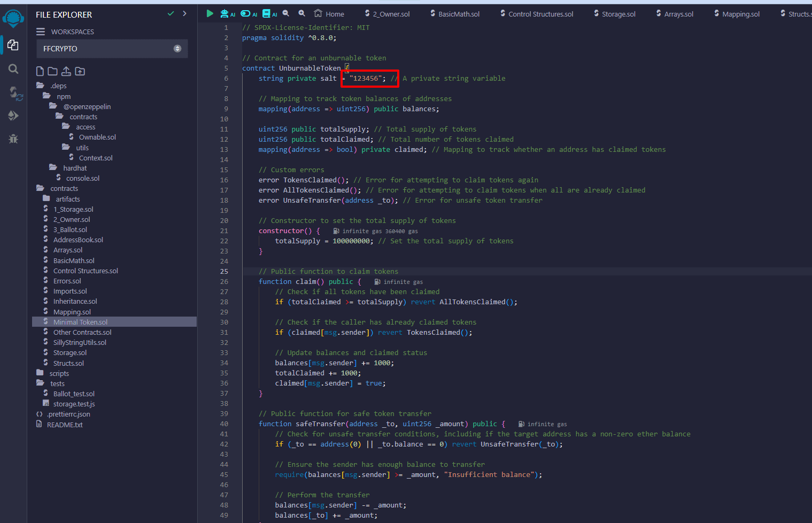The width and height of the screenshot is (812, 523).
Task: Click the Remix logo icon
Action: coord(13,18)
